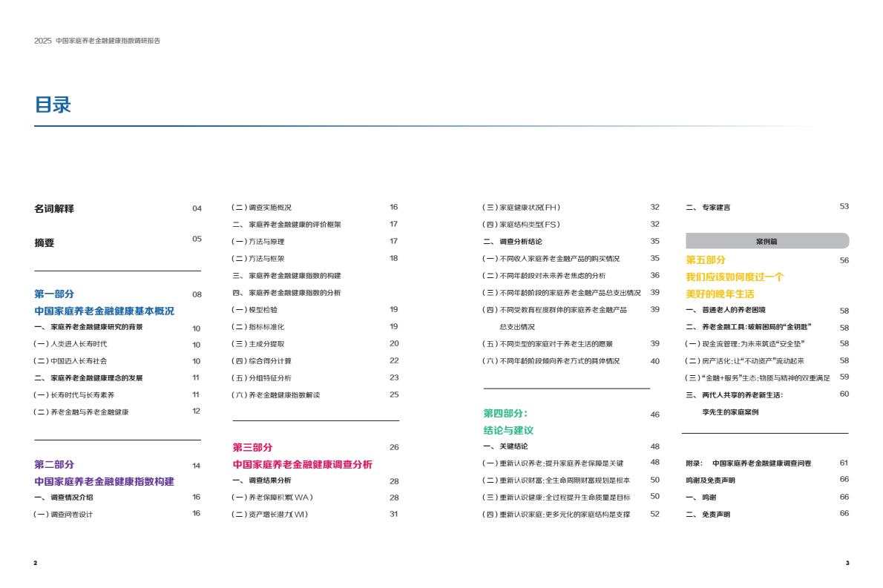Viewport: 883px width, 588px height.
Task: Go to 第三部分 pink section heading
Action: coord(252,447)
